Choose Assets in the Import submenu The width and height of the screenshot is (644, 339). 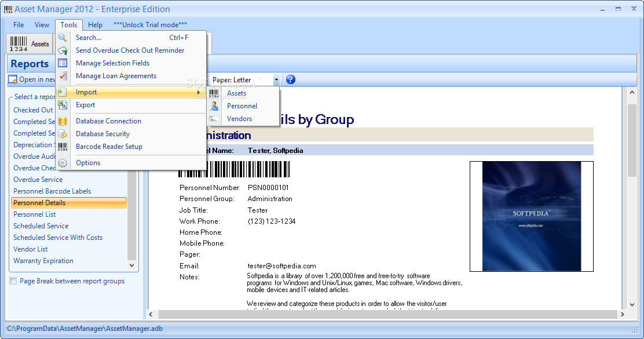pos(243,93)
